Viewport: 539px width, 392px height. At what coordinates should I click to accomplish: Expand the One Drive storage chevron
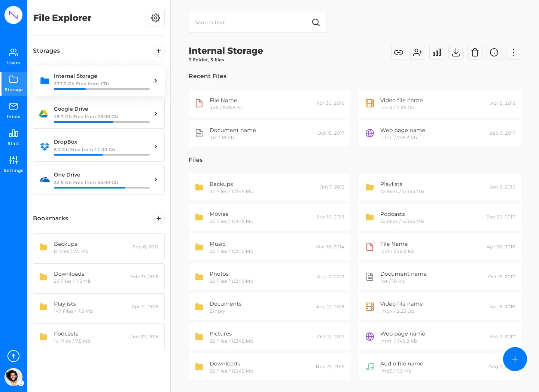click(156, 180)
